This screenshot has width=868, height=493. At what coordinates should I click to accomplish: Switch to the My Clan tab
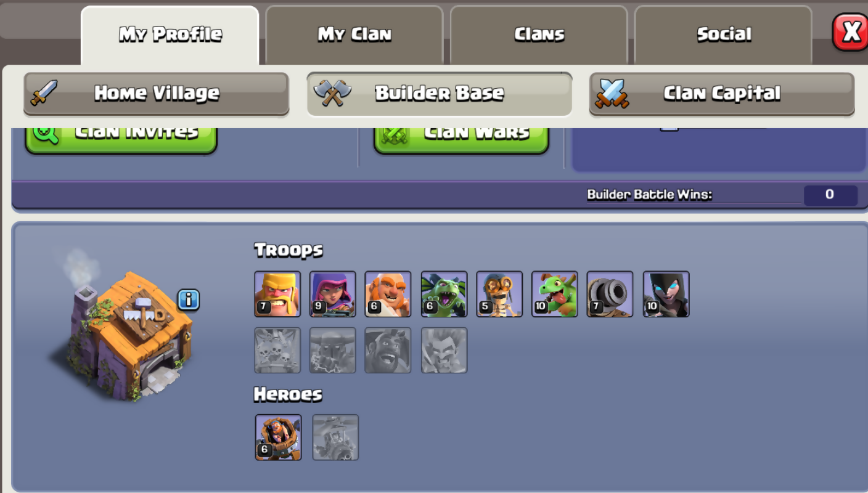354,35
